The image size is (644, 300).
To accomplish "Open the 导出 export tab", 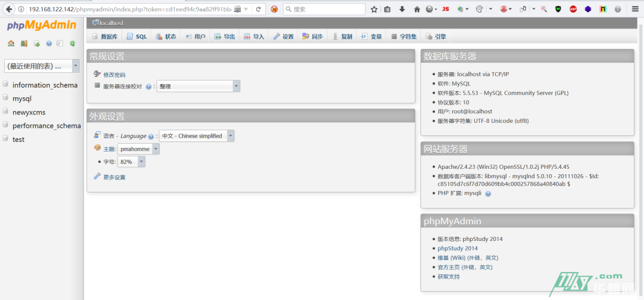I will point(225,36).
